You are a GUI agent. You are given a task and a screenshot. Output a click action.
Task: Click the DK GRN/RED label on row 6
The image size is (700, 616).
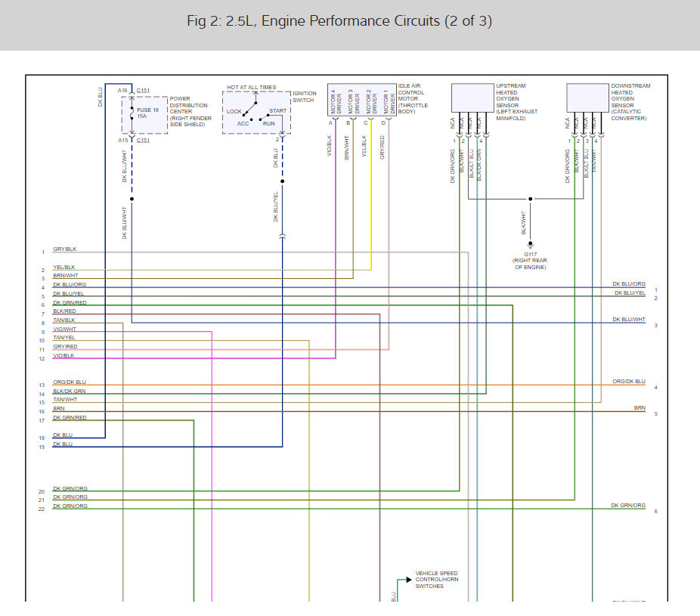coord(70,302)
